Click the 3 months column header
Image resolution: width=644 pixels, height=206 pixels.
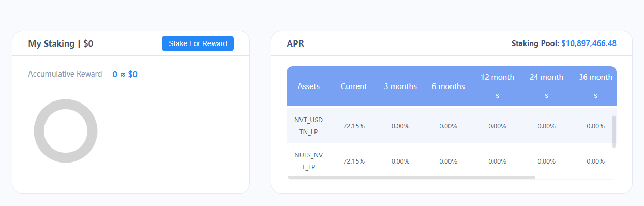pos(400,86)
